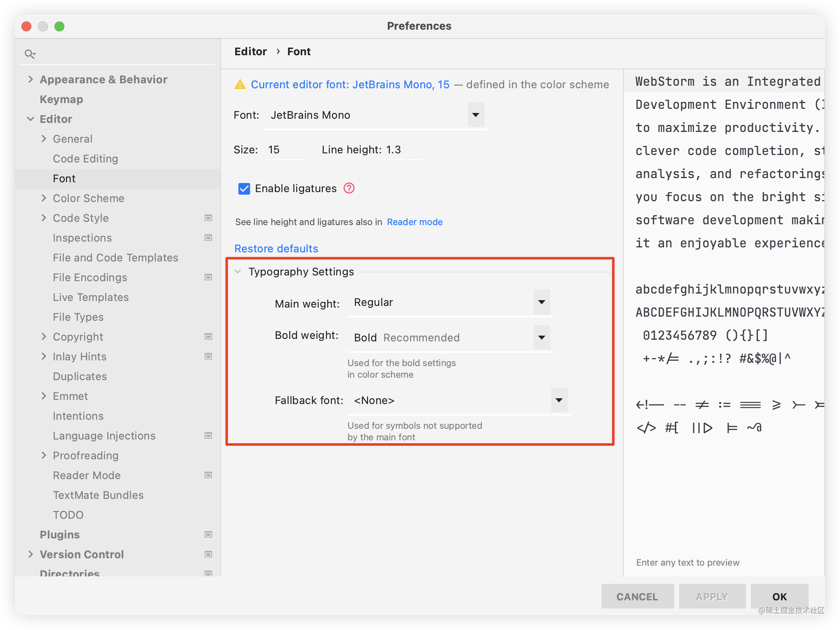Click the search magnifier icon

coord(30,54)
